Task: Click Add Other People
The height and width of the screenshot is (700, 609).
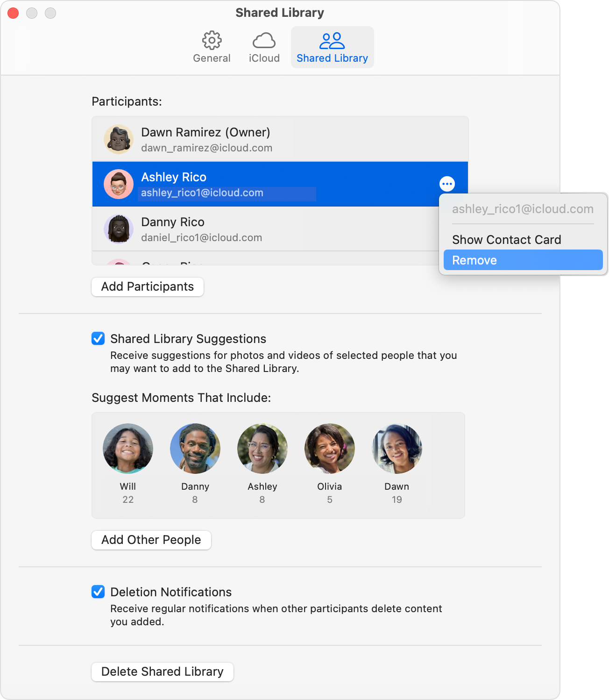Action: pos(151,540)
